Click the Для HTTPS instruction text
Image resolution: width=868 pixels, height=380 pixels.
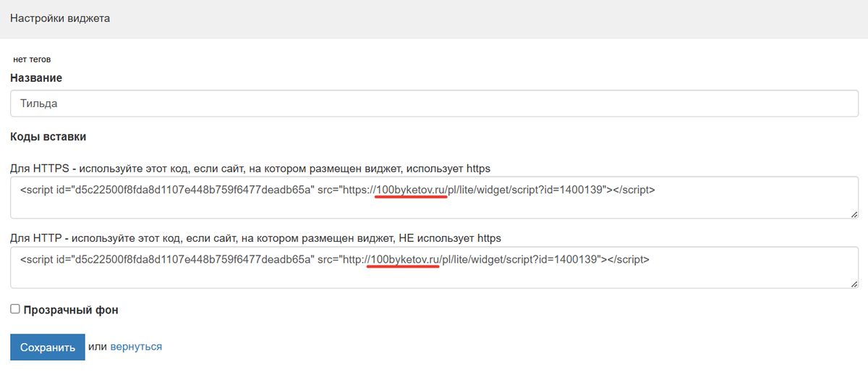[x=250, y=169]
